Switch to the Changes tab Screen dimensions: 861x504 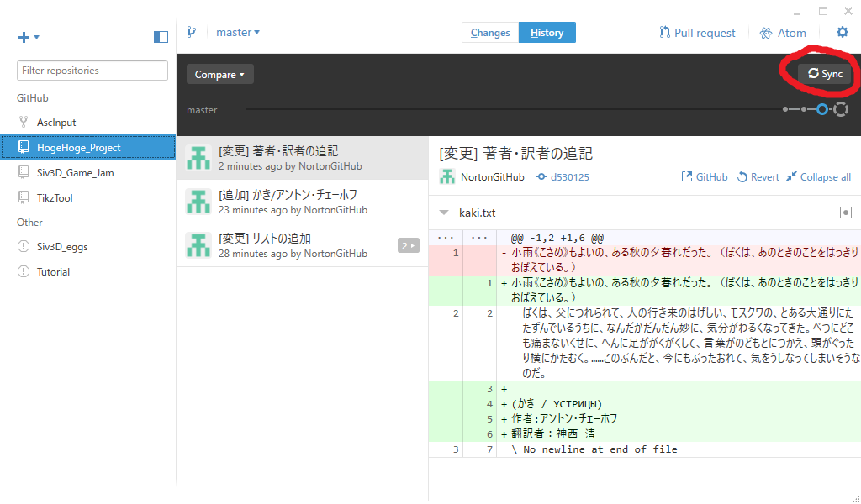490,33
